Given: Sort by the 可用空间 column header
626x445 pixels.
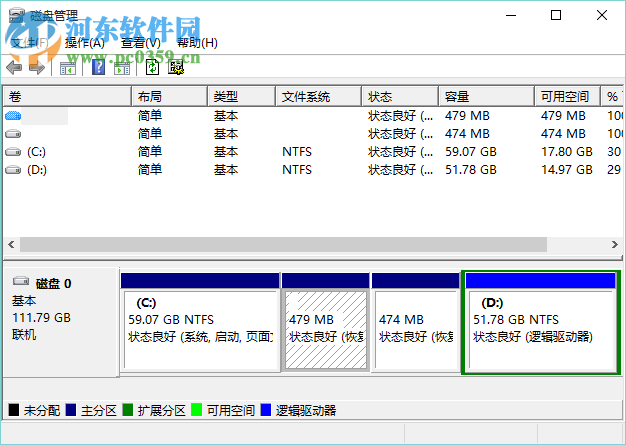Looking at the screenshot, I should (x=568, y=96).
